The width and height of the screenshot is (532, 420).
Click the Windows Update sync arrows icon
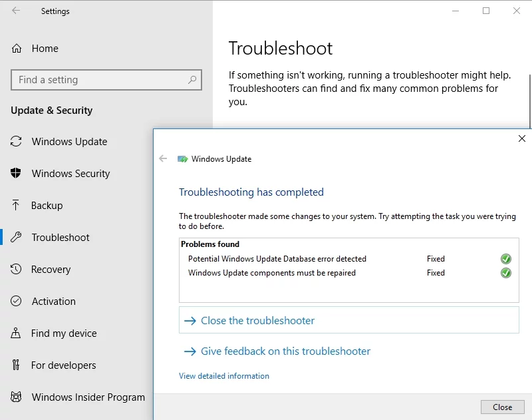[x=17, y=142]
